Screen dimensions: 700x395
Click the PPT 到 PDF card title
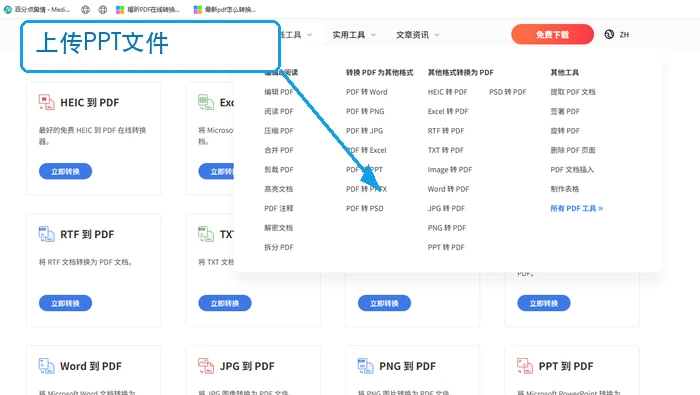pyautogui.click(x=566, y=366)
